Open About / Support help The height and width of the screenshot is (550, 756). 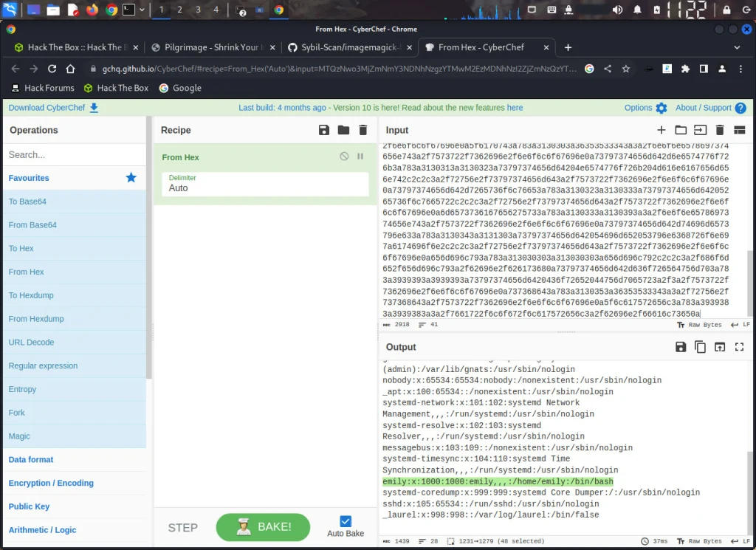coord(711,108)
